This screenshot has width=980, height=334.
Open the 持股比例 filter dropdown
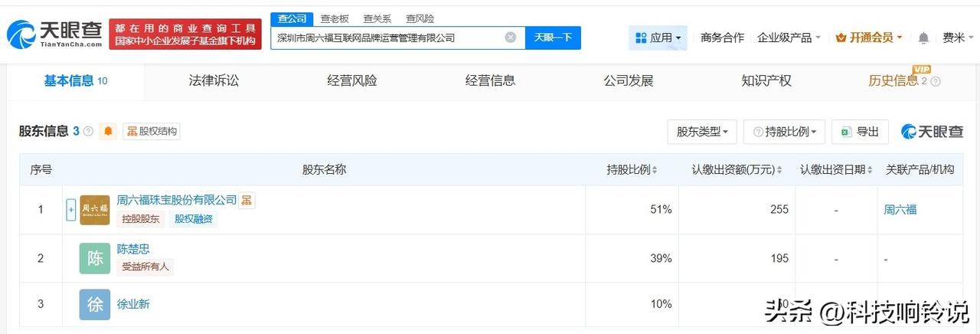click(785, 132)
